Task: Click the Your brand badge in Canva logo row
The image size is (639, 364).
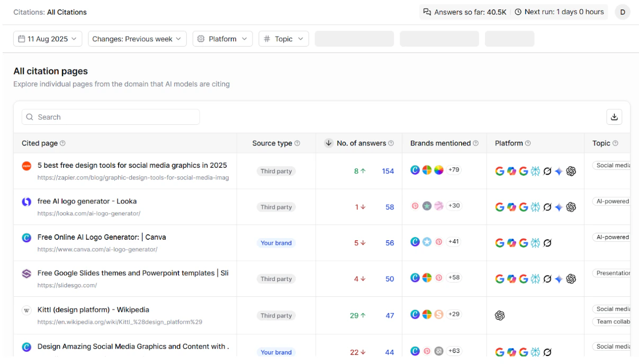Action: [x=276, y=243]
